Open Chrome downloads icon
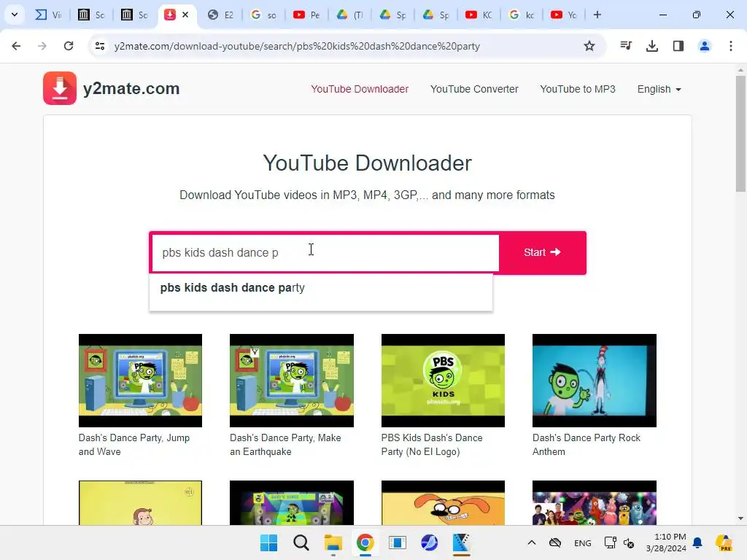 click(x=652, y=46)
